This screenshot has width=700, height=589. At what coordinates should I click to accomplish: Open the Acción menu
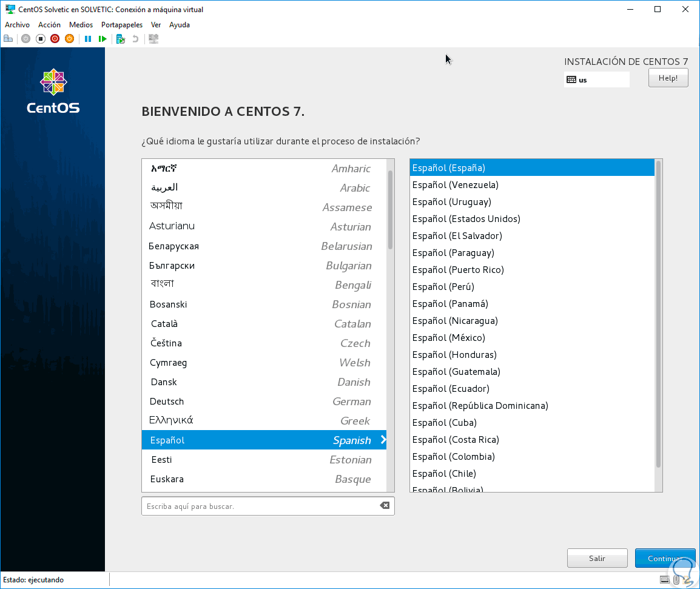tap(49, 25)
